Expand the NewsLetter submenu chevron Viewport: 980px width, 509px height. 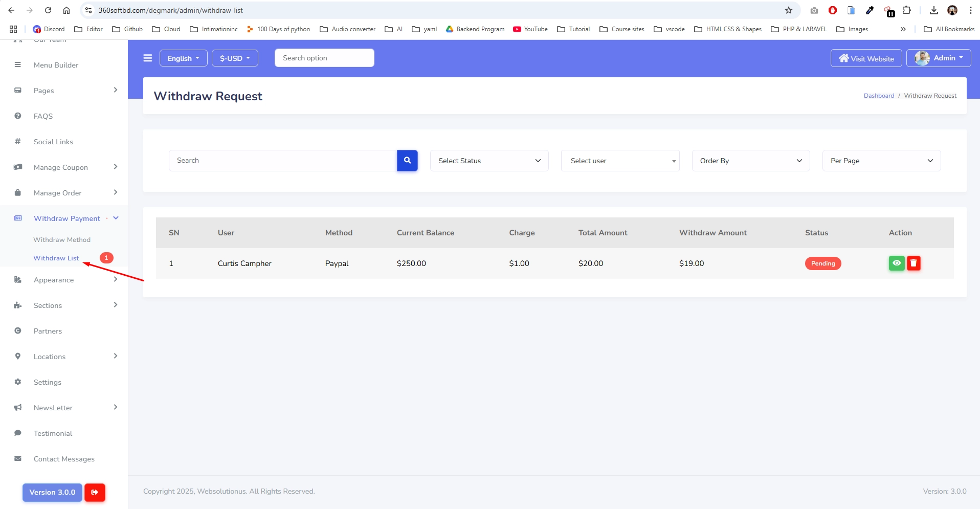(116, 407)
